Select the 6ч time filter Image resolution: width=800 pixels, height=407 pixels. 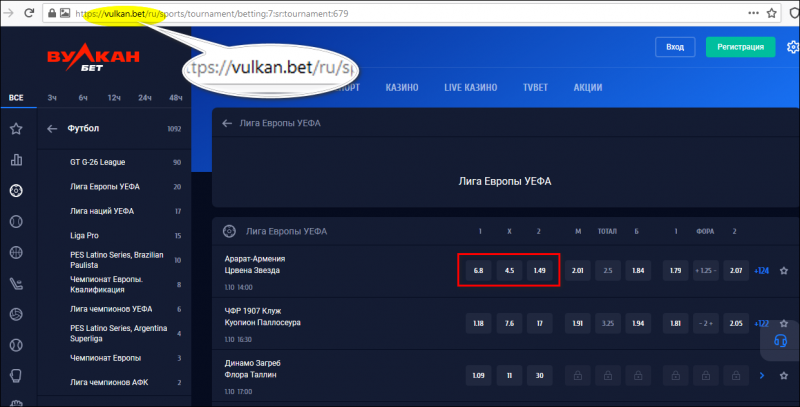pyautogui.click(x=83, y=97)
